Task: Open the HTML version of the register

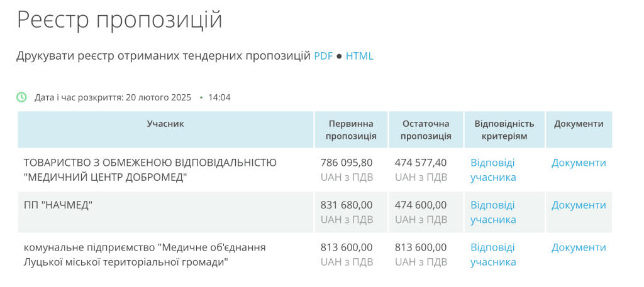Action: 360,56
